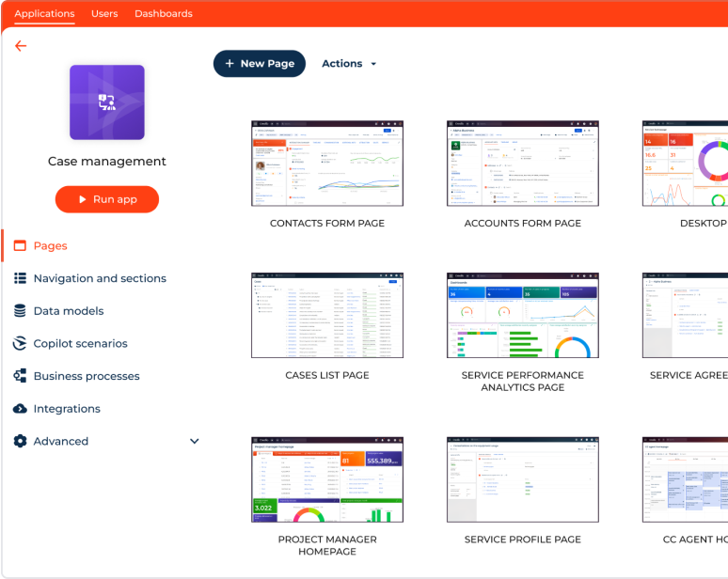728x579 pixels.
Task: Open the Contacts Form Page thumbnail
Action: (327, 164)
